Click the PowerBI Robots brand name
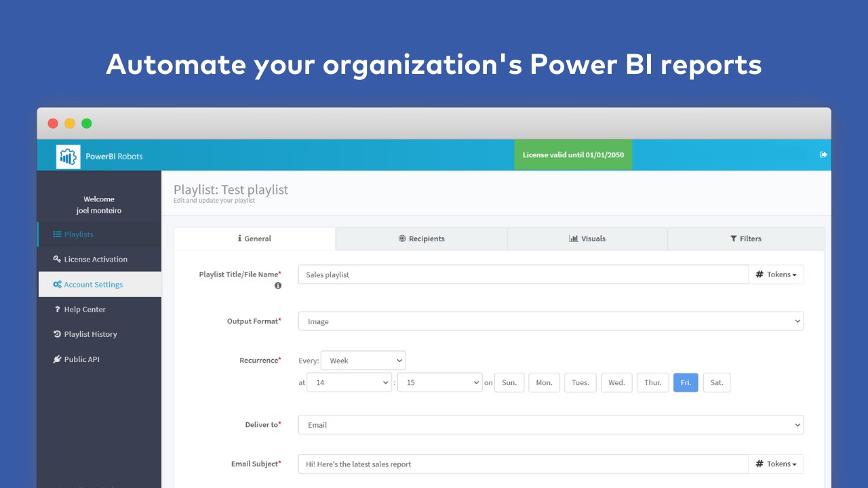The height and width of the screenshot is (488, 868). (x=114, y=157)
